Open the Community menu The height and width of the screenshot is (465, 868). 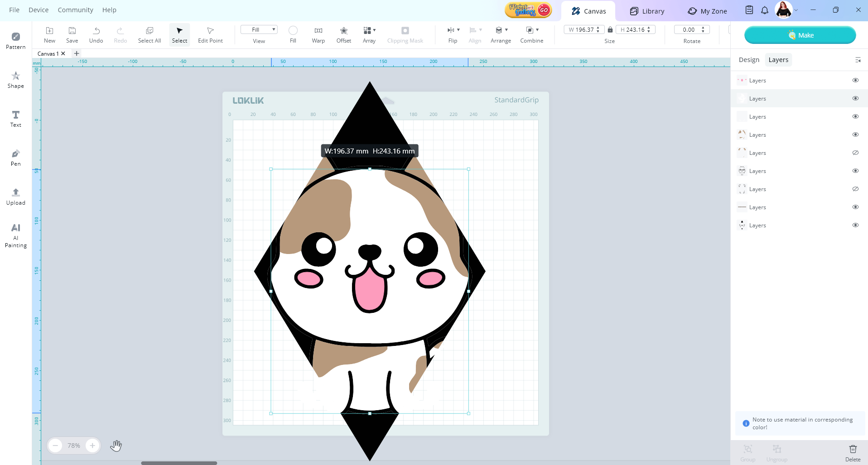tap(75, 10)
